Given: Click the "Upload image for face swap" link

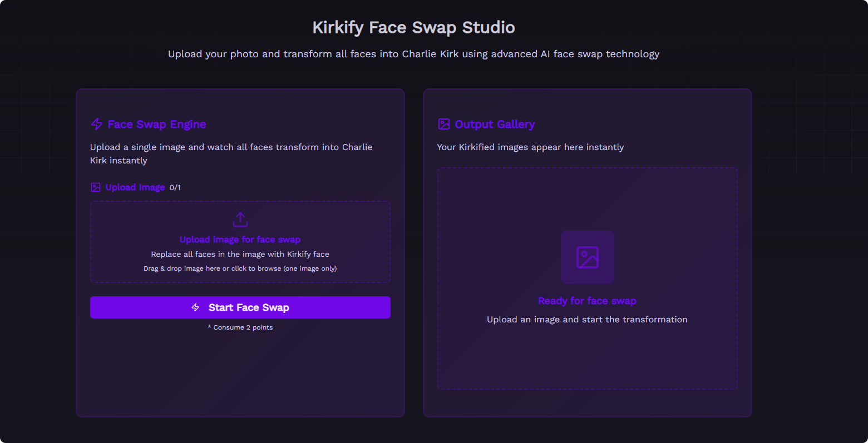Looking at the screenshot, I should click(x=240, y=239).
